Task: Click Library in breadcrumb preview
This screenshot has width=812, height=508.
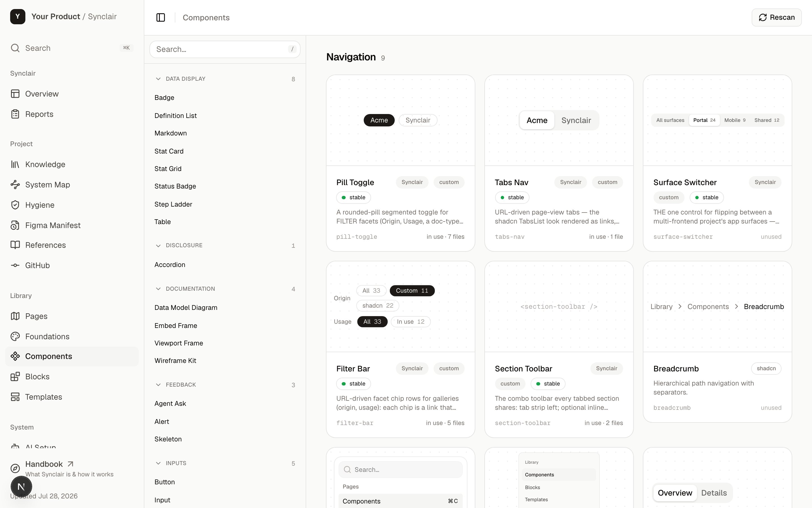Action: click(x=661, y=307)
